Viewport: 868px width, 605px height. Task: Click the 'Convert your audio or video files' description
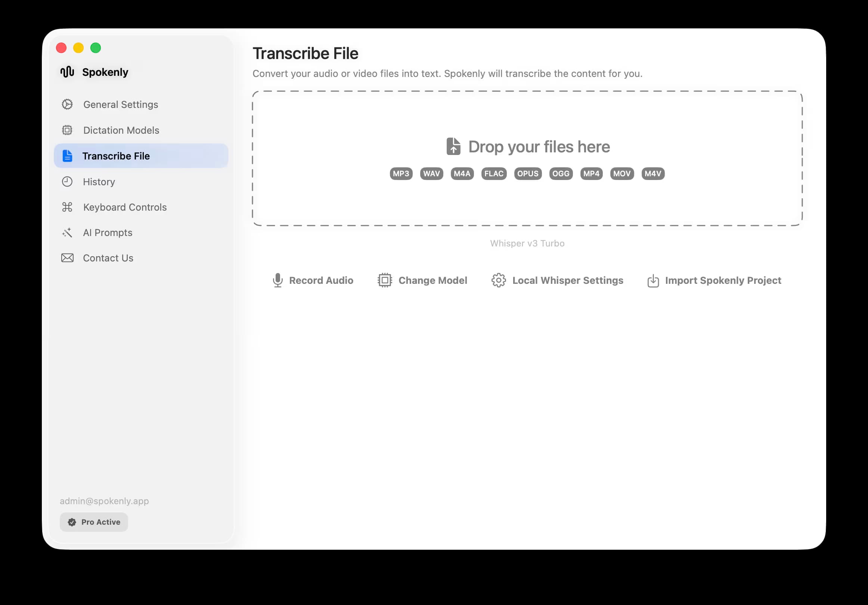click(447, 73)
